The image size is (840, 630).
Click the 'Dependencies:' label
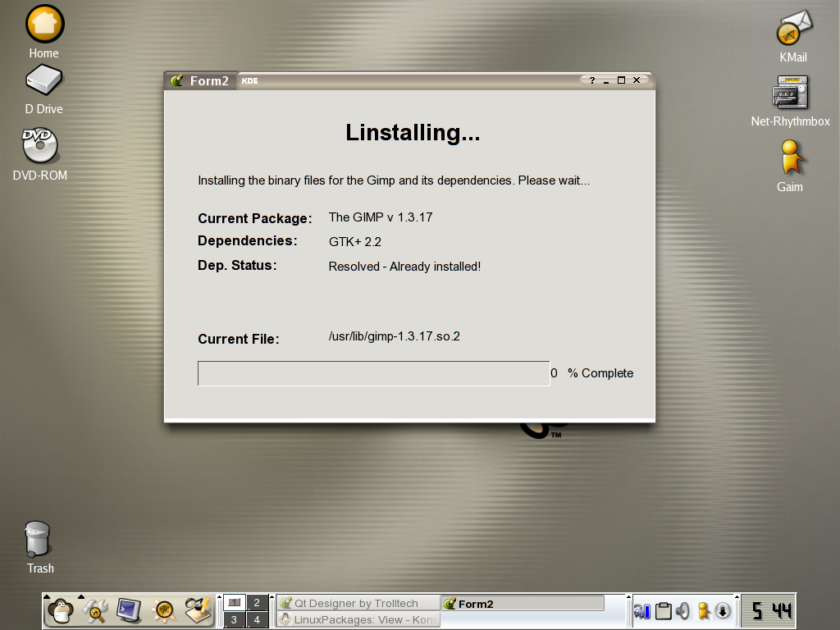pyautogui.click(x=248, y=241)
